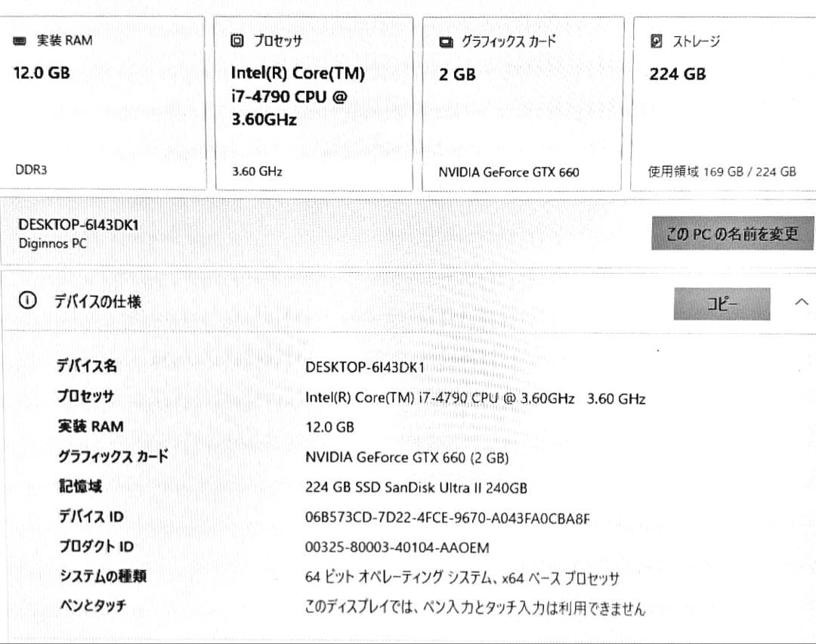This screenshot has height=644, width=816.
Task: Click このPCの名前を変更 button
Action: [x=732, y=234]
